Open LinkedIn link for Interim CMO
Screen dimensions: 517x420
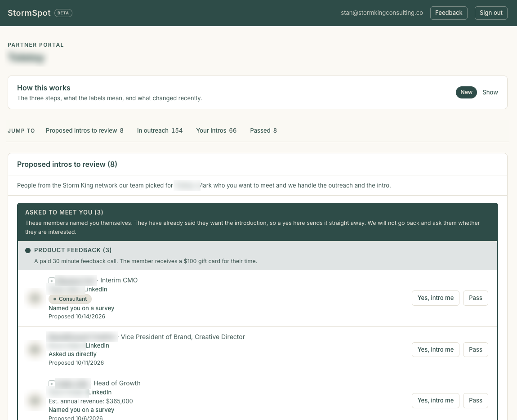coord(96,289)
